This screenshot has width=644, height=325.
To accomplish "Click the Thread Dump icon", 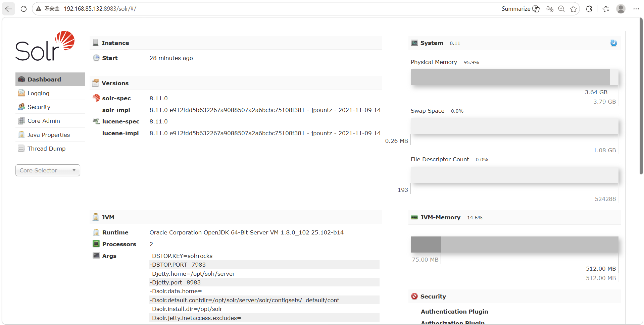I will point(21,149).
